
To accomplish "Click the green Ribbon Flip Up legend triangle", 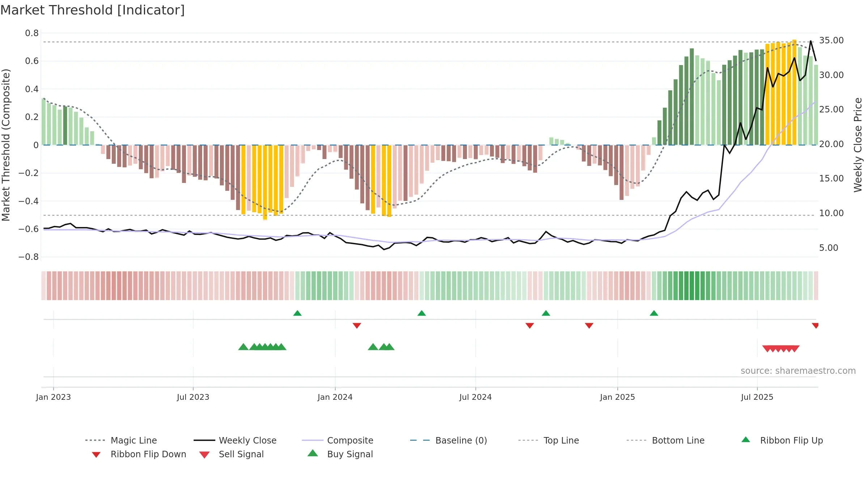I will (746, 440).
